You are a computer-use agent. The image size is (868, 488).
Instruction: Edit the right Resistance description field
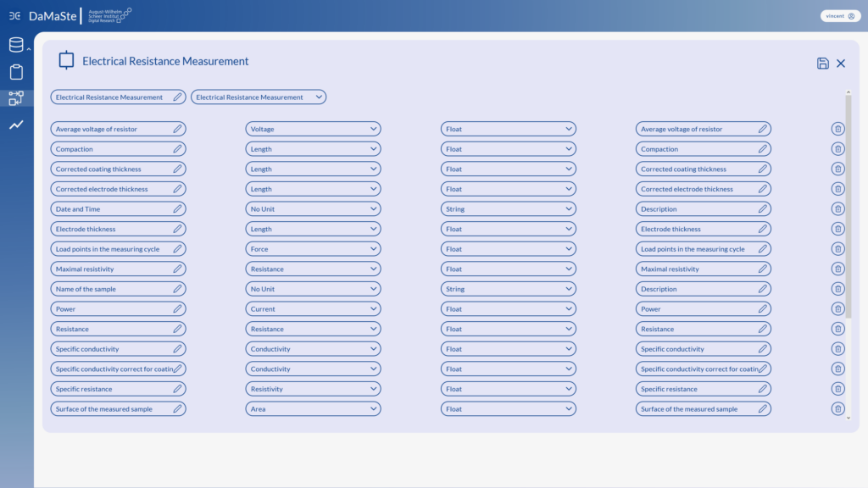[x=703, y=329]
